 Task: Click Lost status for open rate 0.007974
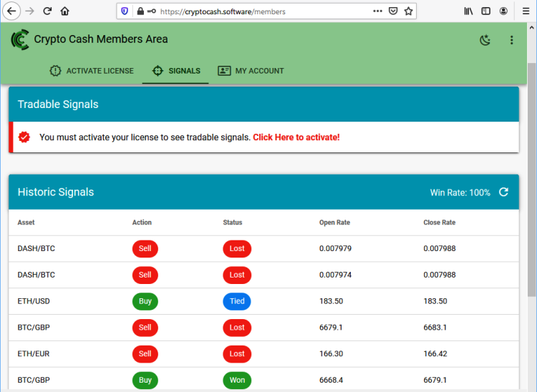tap(237, 275)
